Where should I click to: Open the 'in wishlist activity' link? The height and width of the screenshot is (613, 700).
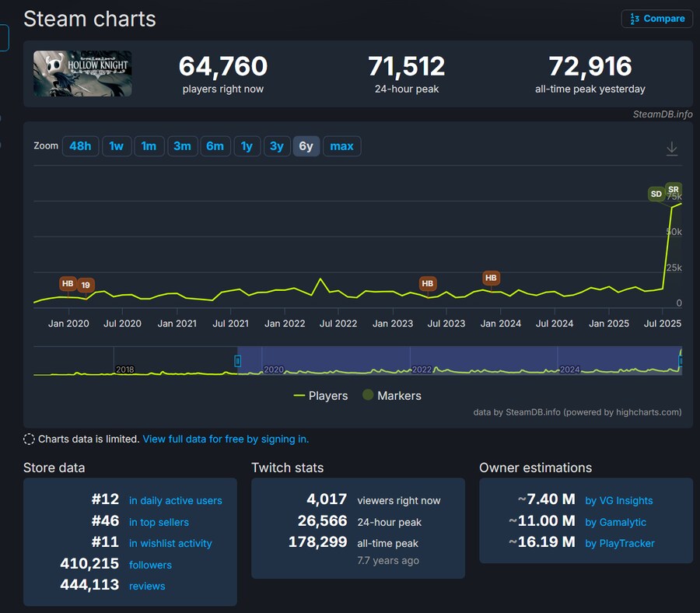click(x=170, y=543)
